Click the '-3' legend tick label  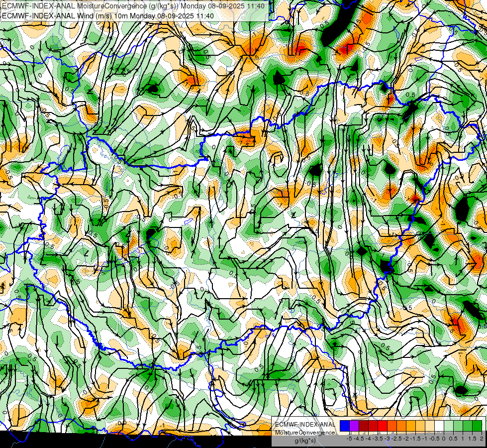pyautogui.click(x=387, y=439)
